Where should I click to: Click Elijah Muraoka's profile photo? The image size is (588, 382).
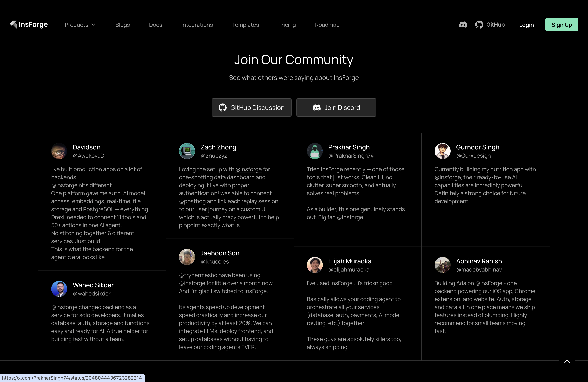coord(315,265)
